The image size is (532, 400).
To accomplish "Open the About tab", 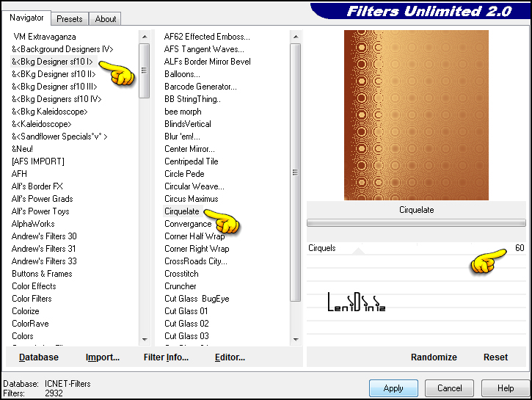I will point(106,18).
